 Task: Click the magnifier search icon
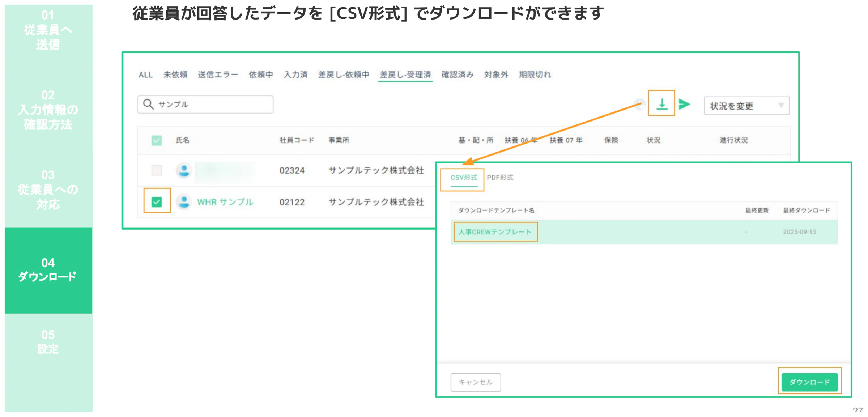click(x=148, y=104)
